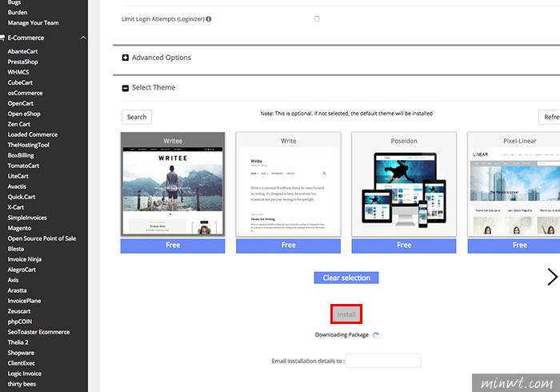560x392 pixels.
Task: Click the Refresh button partly visible
Action: tap(550, 117)
